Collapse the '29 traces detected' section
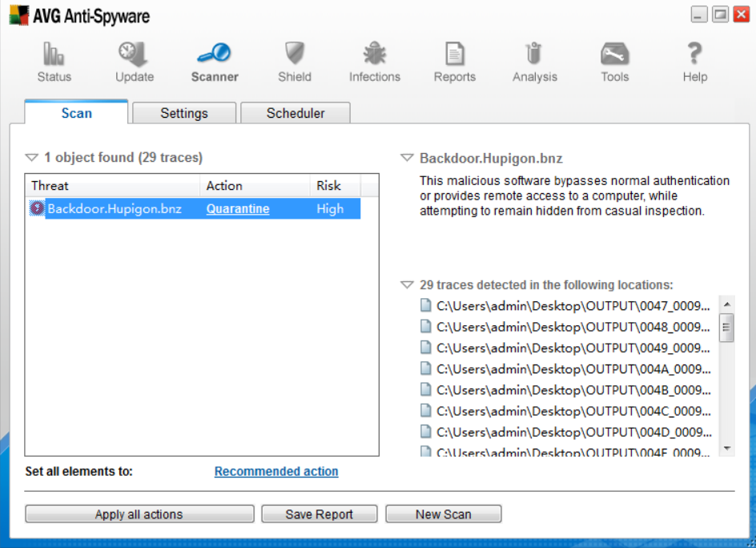 [408, 284]
